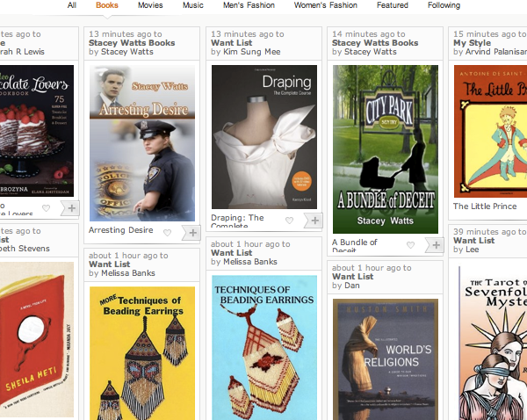View Arresting Desire book cover
527x420 pixels.
coord(142,143)
